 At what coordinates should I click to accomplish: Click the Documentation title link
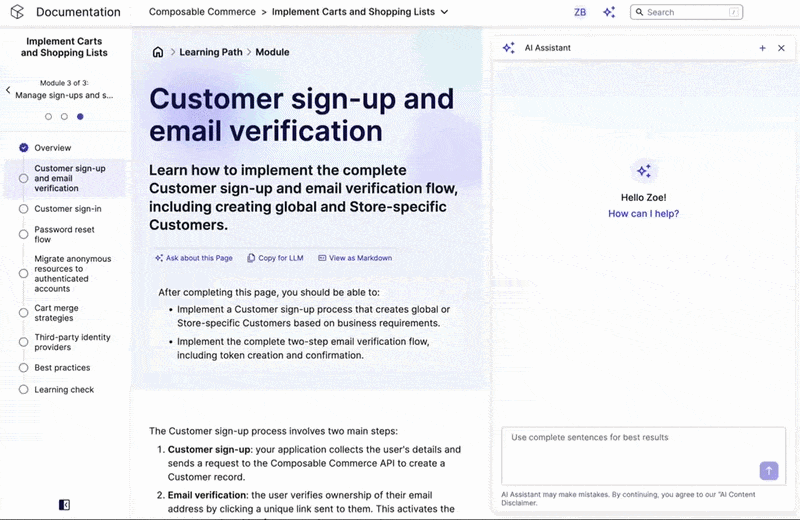tap(78, 12)
